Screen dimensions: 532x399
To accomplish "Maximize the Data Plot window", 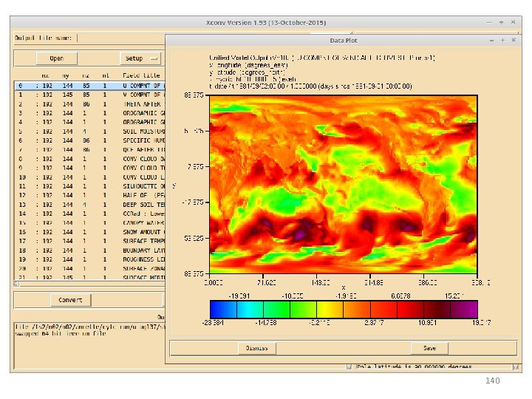I will pos(502,40).
